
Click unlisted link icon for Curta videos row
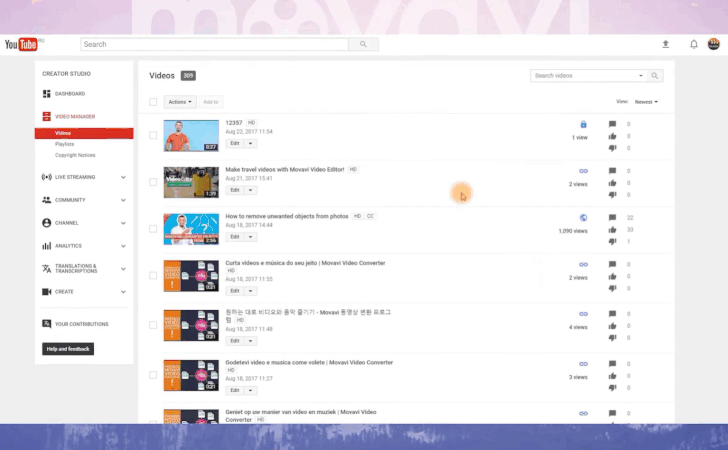583,264
